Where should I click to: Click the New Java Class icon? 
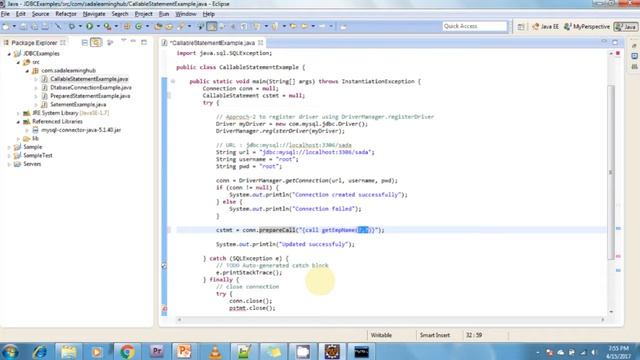pos(139,27)
